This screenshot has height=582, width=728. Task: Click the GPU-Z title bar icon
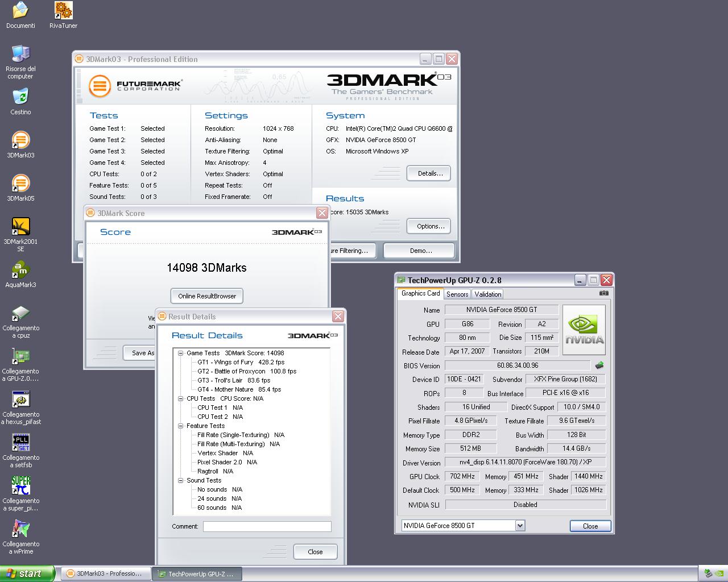402,280
